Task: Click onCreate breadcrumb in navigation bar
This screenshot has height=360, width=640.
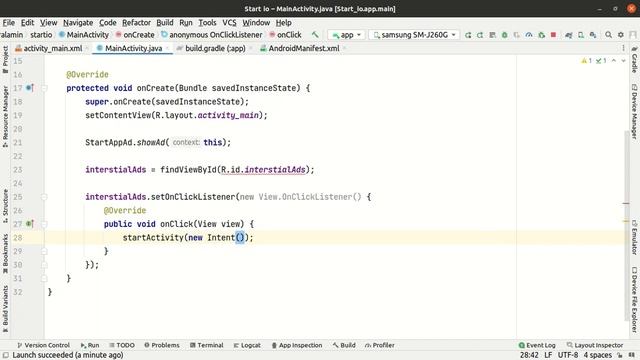Action: tap(135, 35)
